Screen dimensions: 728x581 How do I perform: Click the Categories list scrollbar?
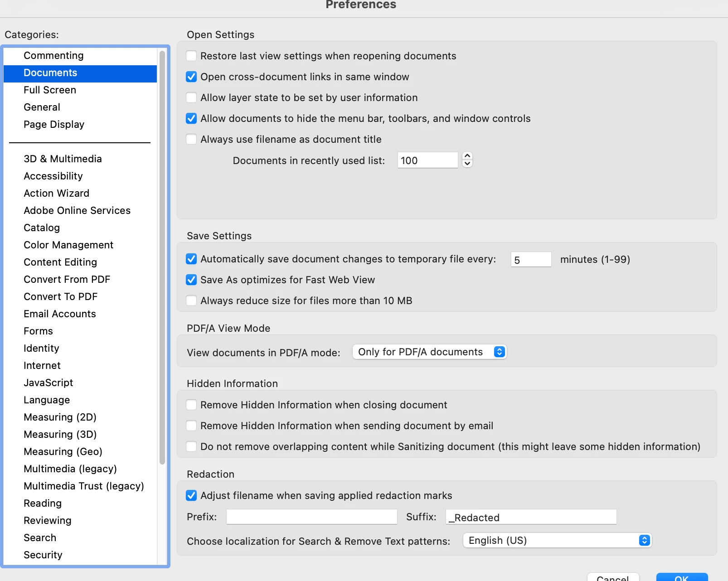click(162, 257)
